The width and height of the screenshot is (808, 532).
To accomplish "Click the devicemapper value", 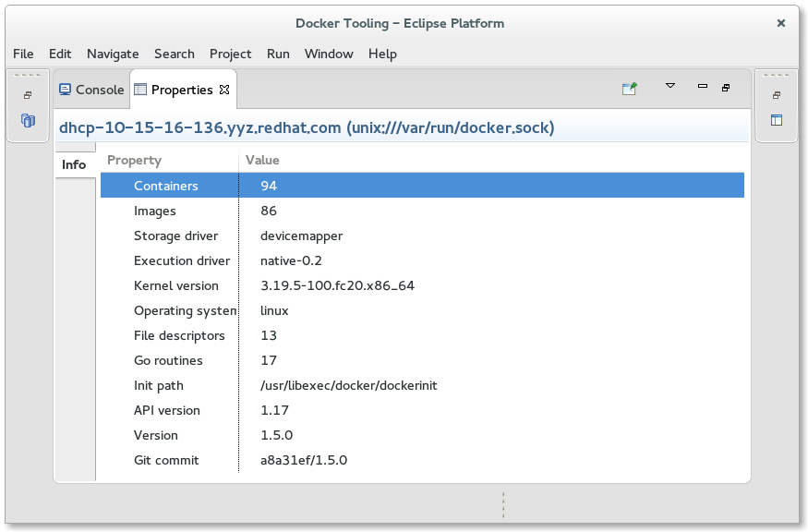I will pos(301,236).
